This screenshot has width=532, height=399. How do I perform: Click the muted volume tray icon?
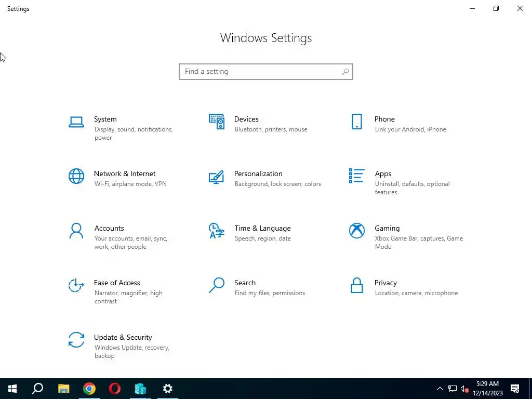465,389
